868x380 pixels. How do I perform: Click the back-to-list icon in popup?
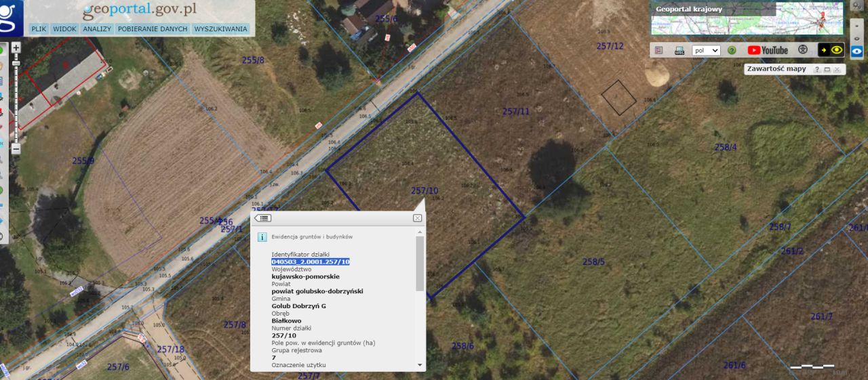(263, 218)
